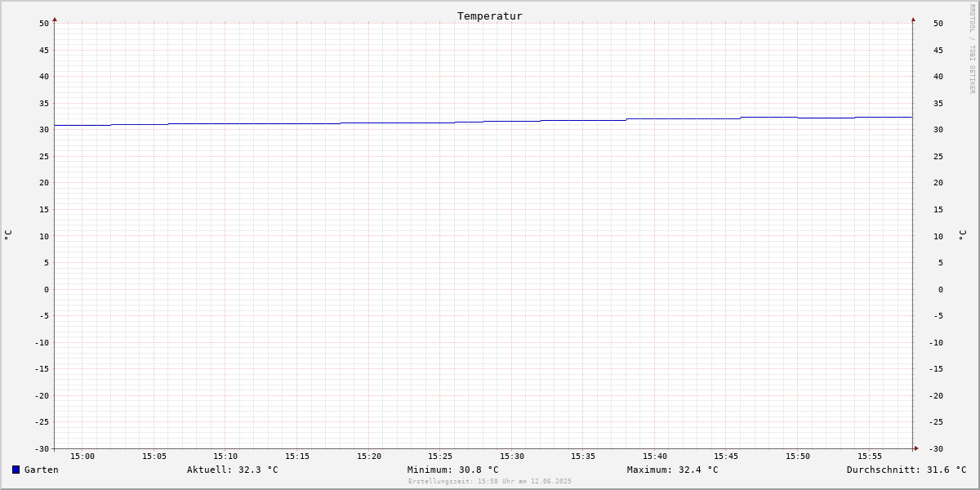
Task: Click the 15:15 time axis label
Action: [x=297, y=456]
